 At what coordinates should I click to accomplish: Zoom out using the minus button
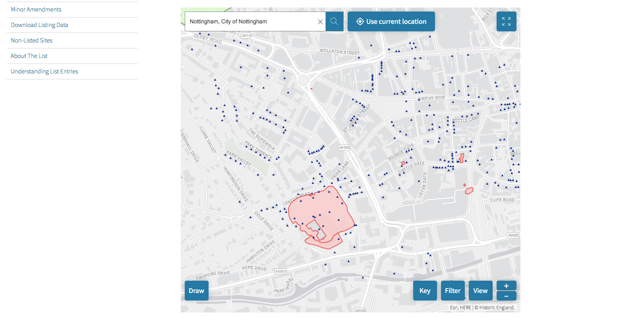click(506, 296)
